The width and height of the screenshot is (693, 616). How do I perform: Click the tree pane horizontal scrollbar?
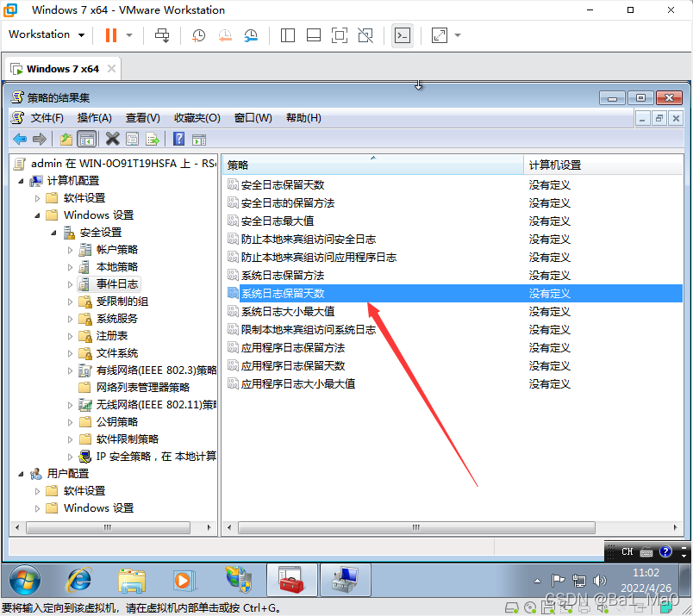tap(108, 527)
